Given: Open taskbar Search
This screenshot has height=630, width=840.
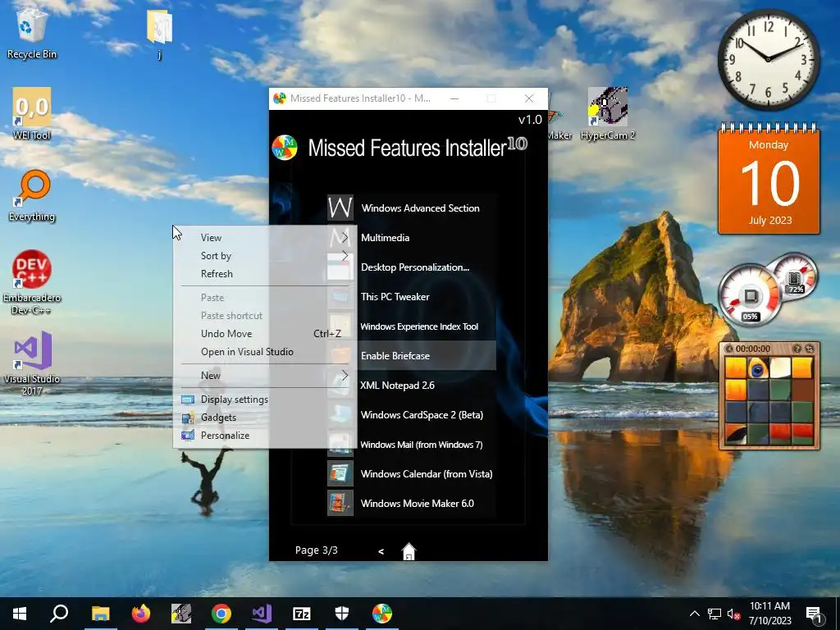Looking at the screenshot, I should [59, 614].
